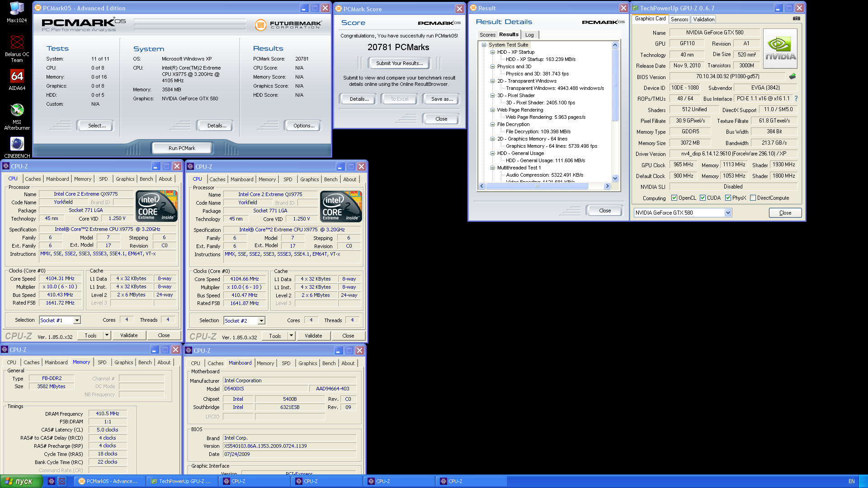Click the Intel Core 2 Extreme logo, Socket #2 window
868x488 pixels.
click(341, 206)
